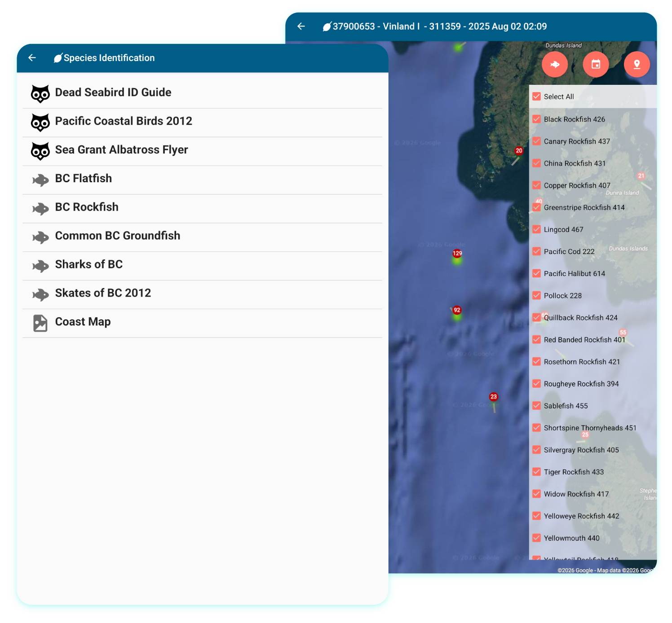Tap the fish species filter button
This screenshot has width=672, height=623.
555,65
